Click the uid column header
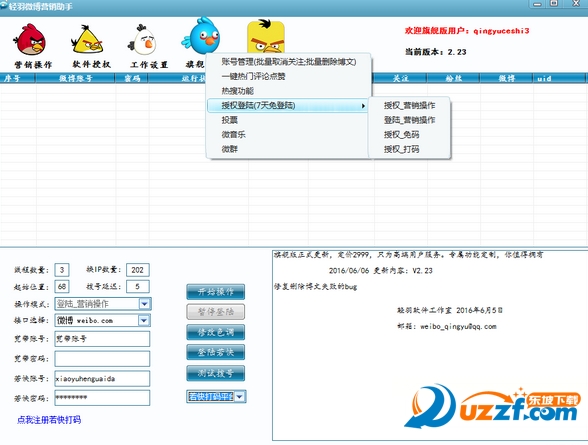The image size is (588, 445). [x=559, y=78]
